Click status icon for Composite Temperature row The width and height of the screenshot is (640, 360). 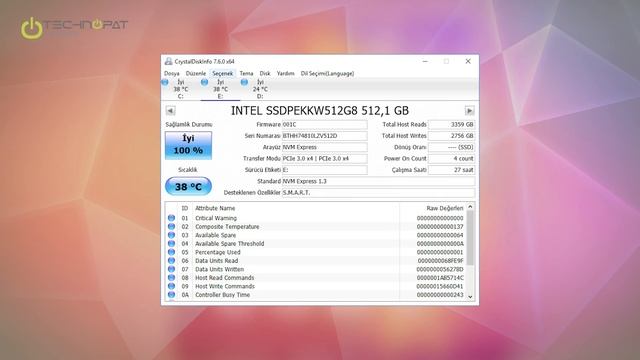(171, 227)
